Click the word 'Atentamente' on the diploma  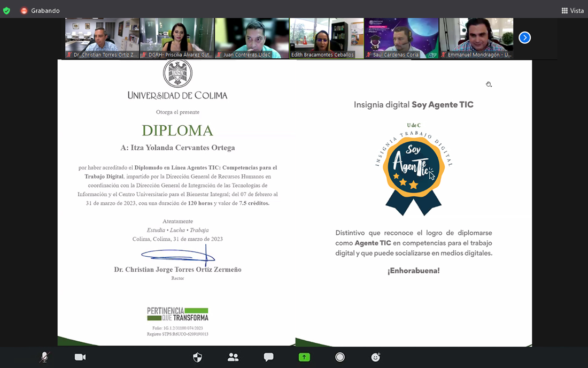178,221
